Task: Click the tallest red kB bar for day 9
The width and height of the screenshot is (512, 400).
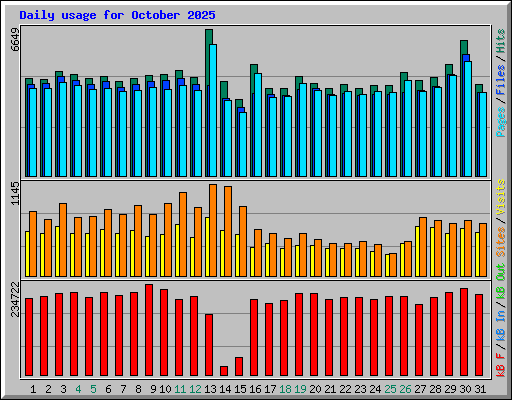Action: (149, 330)
